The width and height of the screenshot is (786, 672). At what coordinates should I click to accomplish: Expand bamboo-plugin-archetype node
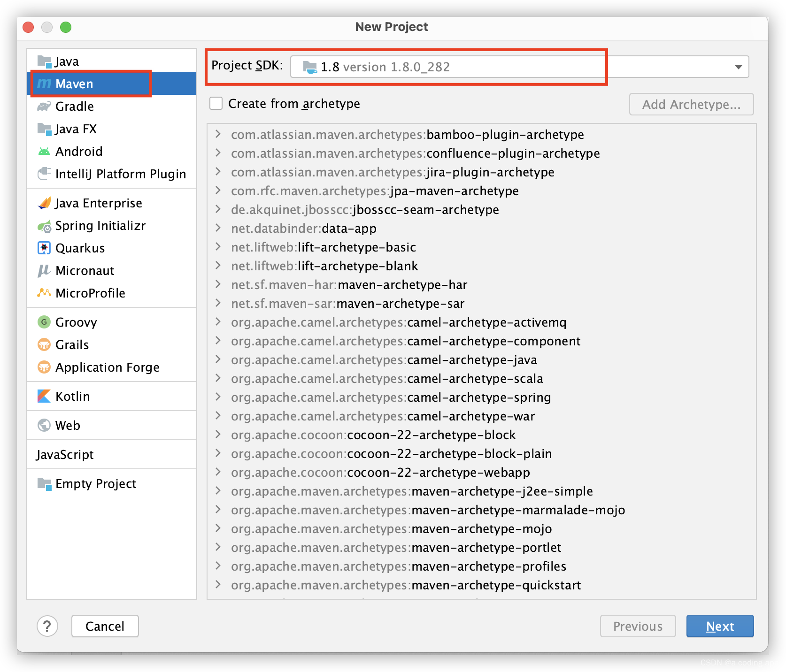coord(218,134)
